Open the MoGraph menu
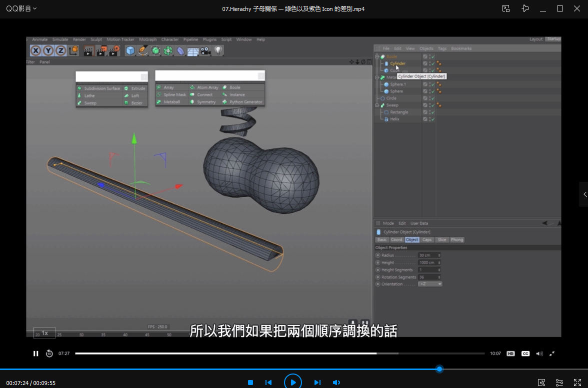This screenshot has height=388, width=588. click(x=147, y=39)
